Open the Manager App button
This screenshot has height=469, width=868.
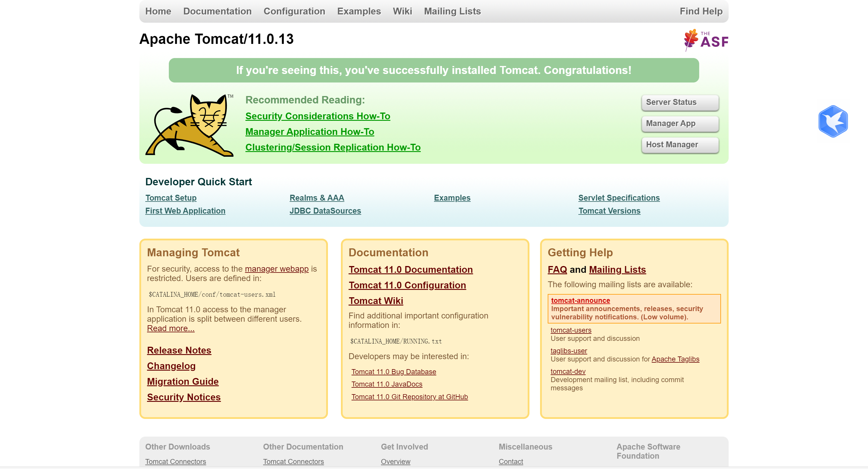click(680, 124)
